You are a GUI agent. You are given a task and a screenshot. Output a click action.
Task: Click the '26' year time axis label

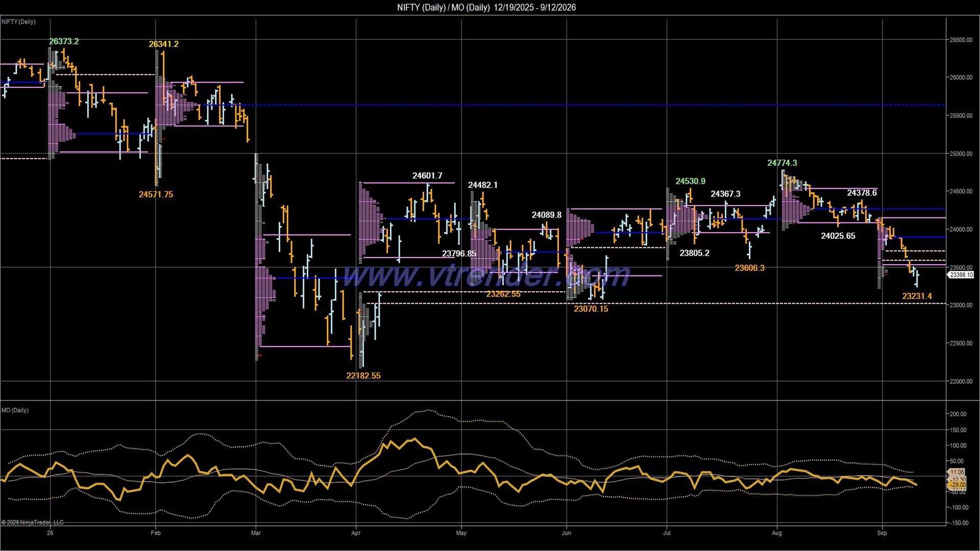50,533
